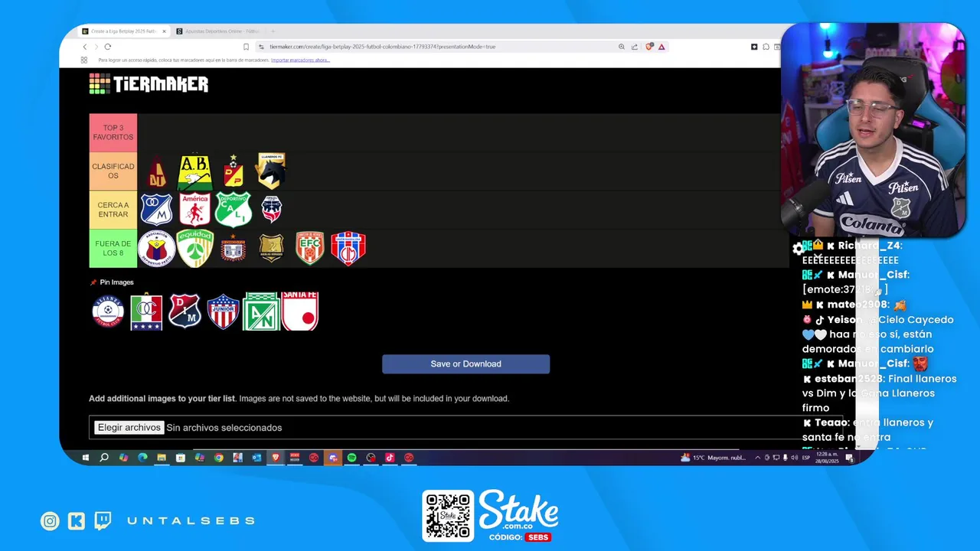Select the Deportivo Cali green crest
The width and height of the screenshot is (980, 551).
234,210
